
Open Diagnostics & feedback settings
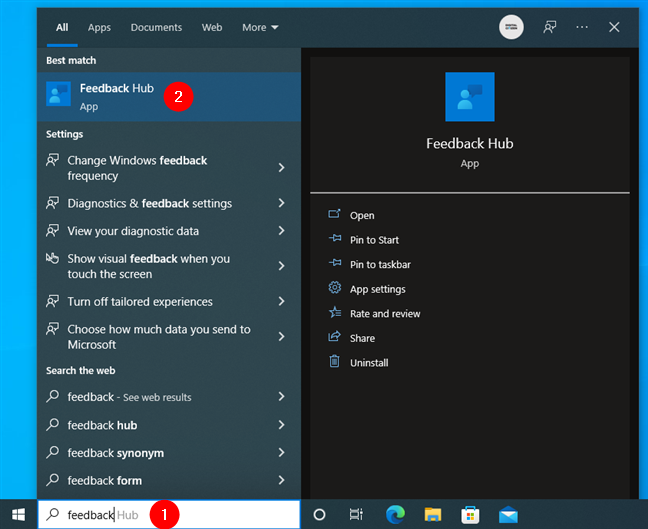(169, 203)
